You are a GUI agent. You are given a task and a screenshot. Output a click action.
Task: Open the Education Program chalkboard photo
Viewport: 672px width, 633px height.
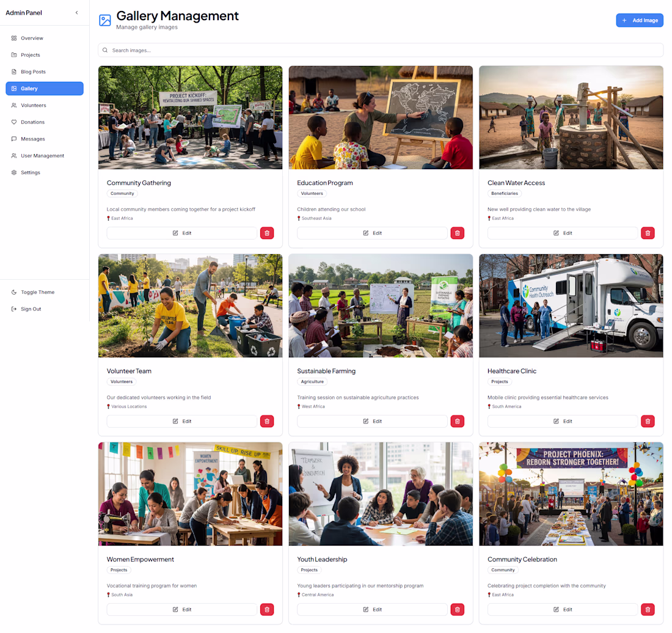coord(381,117)
